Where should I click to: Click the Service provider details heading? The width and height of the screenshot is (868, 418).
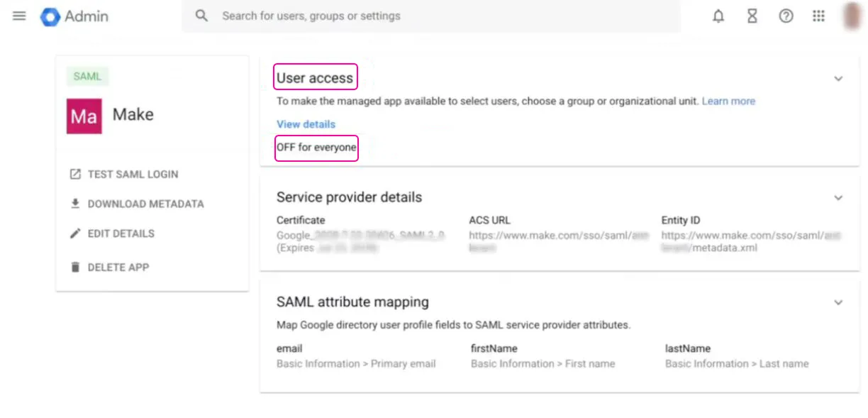[x=349, y=197]
